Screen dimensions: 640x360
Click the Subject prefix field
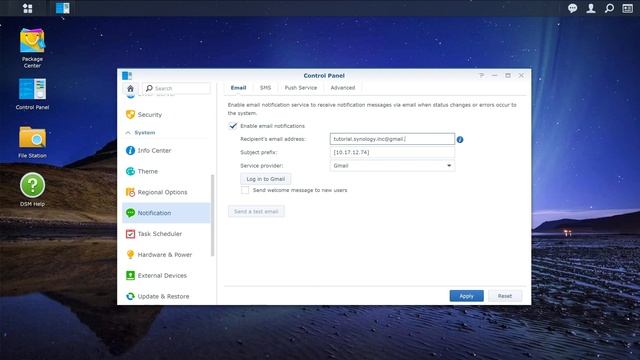392,152
